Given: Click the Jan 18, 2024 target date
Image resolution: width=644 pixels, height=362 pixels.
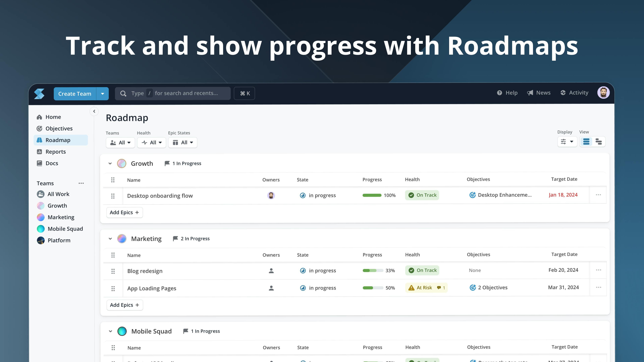Looking at the screenshot, I should coord(563,195).
